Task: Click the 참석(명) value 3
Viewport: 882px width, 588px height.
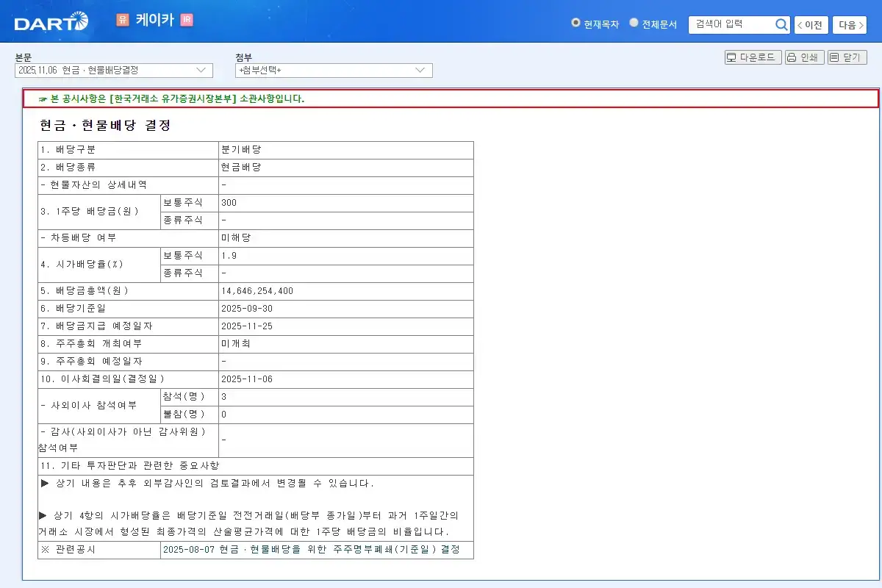Action: pyautogui.click(x=223, y=397)
